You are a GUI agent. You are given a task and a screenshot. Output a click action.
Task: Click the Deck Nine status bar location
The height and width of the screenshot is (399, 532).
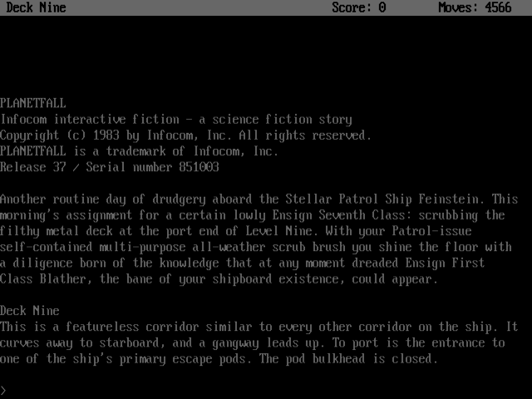[x=36, y=7]
